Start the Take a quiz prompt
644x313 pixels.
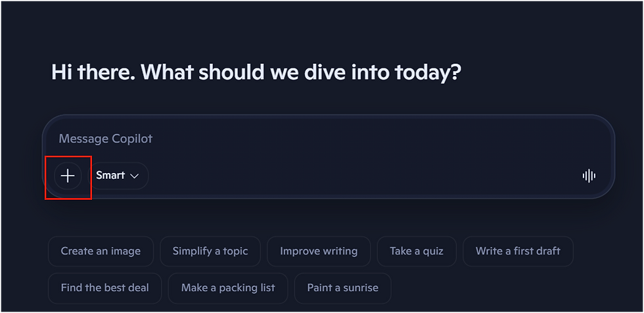(x=417, y=251)
